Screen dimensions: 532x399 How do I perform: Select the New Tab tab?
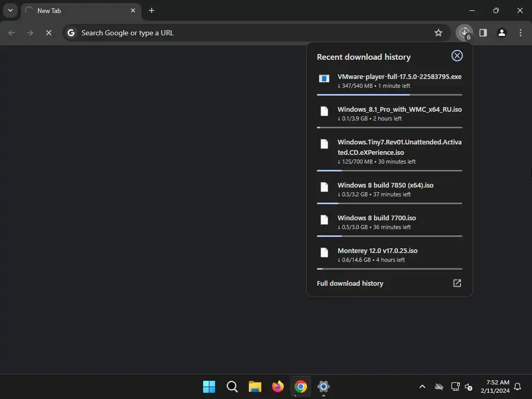click(x=81, y=11)
